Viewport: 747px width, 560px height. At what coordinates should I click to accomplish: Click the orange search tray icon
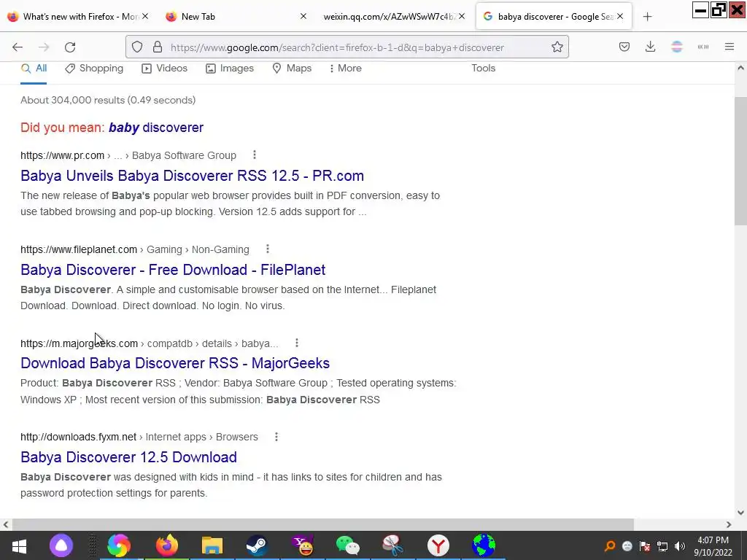point(609,546)
